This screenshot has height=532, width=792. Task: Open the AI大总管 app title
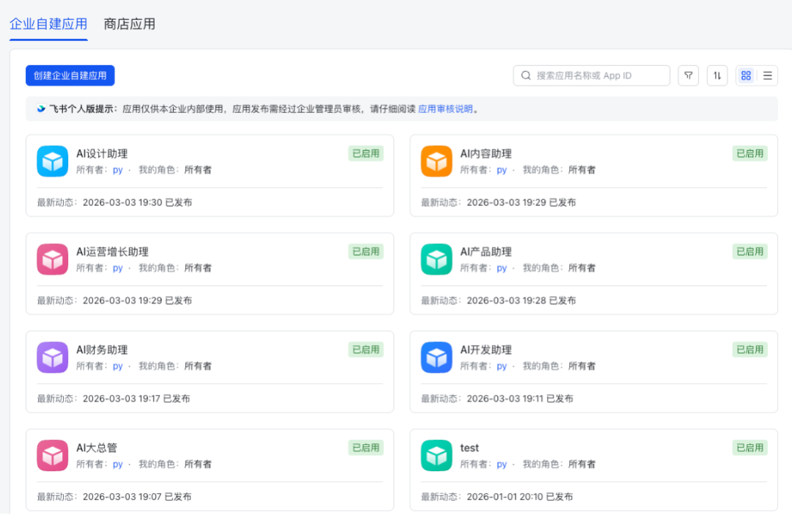point(97,447)
